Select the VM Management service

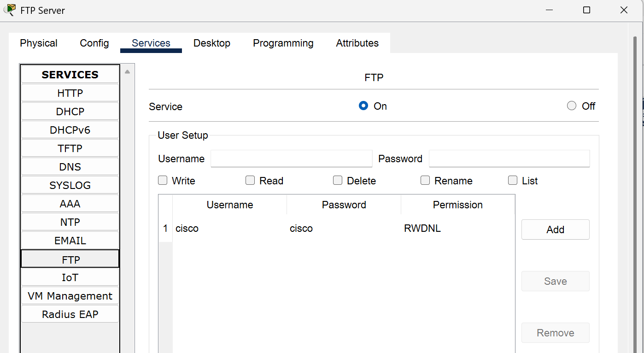(x=70, y=295)
